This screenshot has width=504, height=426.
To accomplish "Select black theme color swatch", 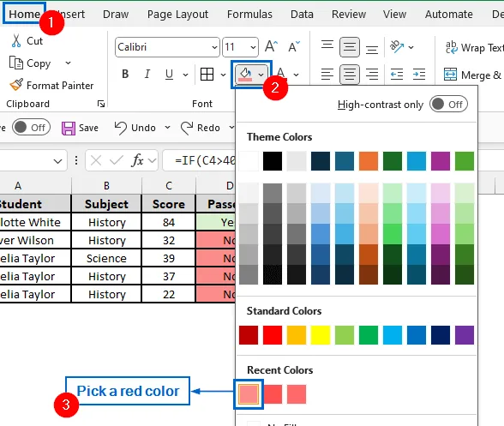I will [273, 161].
